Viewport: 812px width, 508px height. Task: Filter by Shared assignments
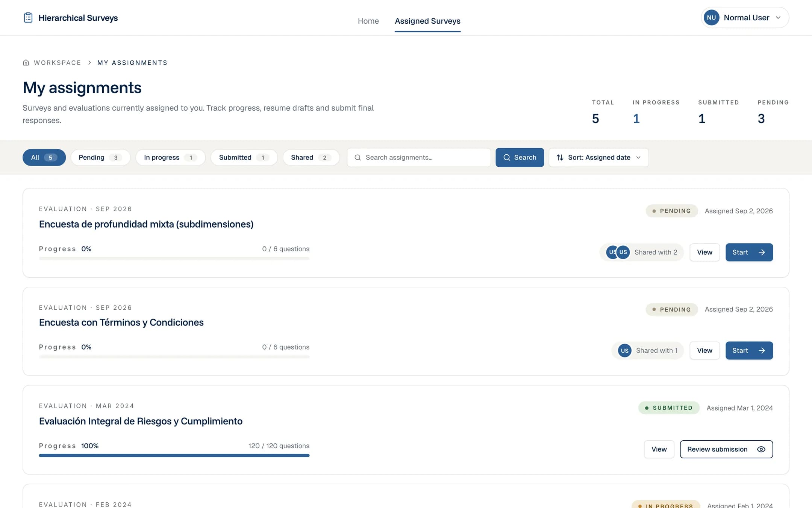(x=311, y=157)
